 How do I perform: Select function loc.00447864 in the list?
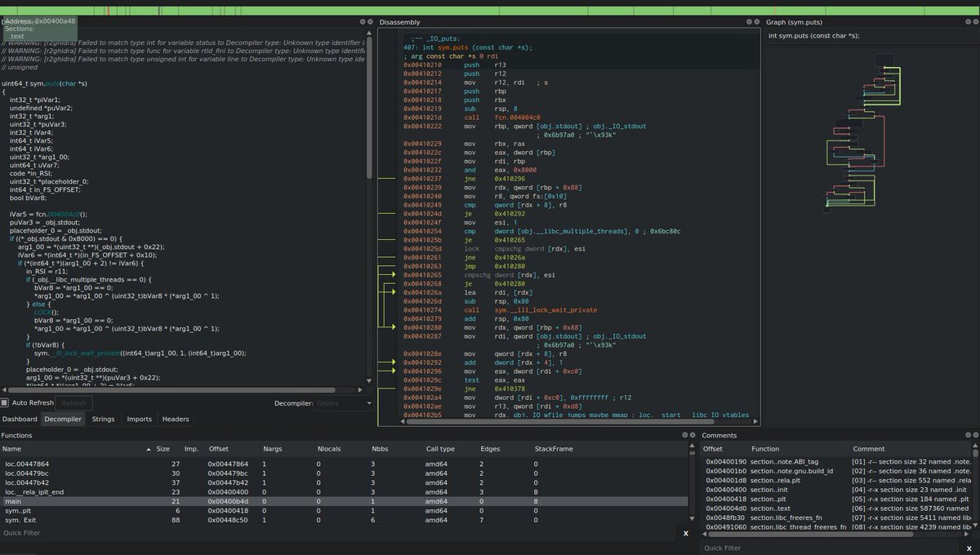pos(345,464)
